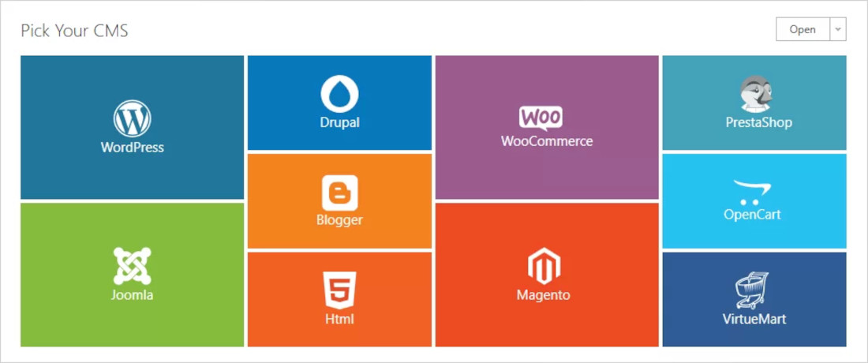
Task: Click the WordPress text label
Action: click(133, 148)
